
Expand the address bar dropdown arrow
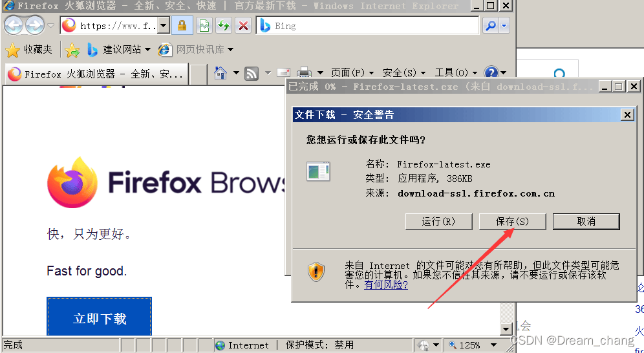[x=164, y=26]
